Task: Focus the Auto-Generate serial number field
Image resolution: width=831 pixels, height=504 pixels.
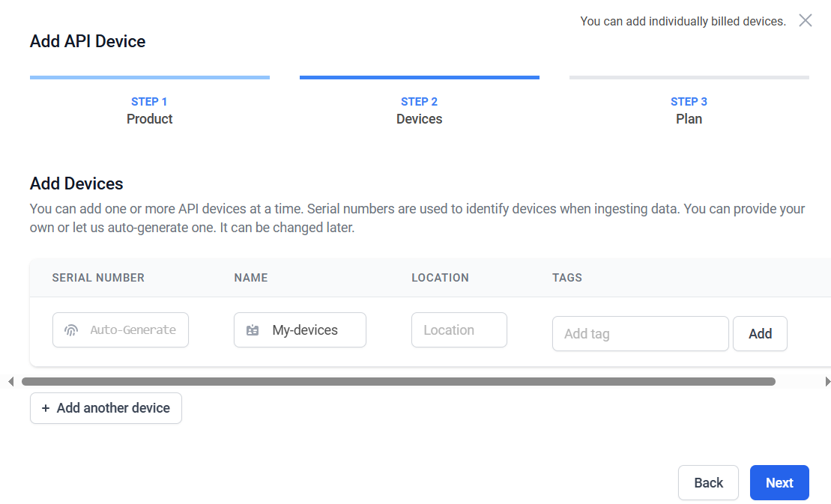Action: [133, 330]
